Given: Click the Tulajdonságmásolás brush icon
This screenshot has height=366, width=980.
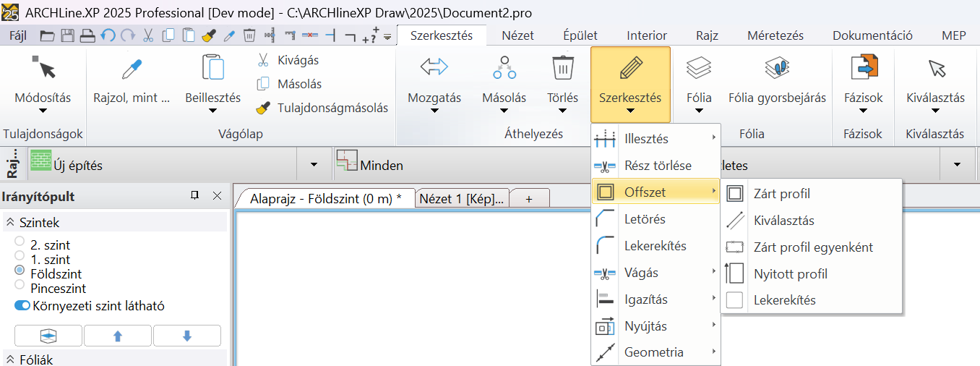Looking at the screenshot, I should click(264, 108).
